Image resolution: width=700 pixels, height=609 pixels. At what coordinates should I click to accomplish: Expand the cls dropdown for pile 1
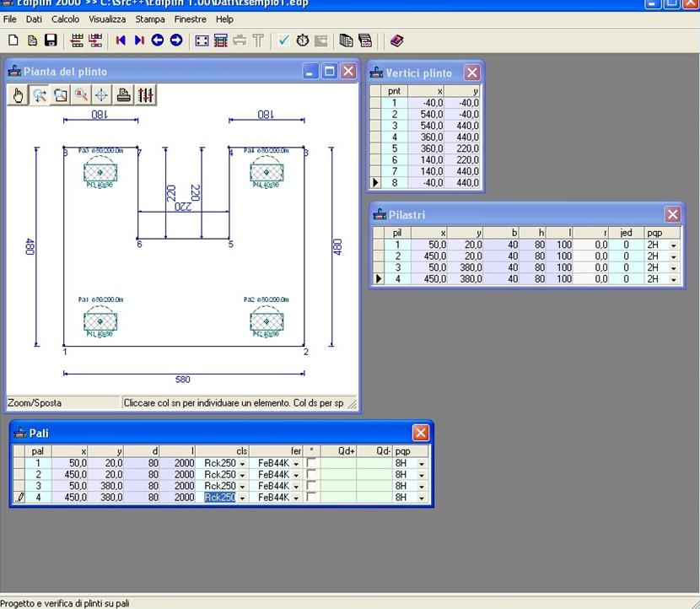coord(243,463)
